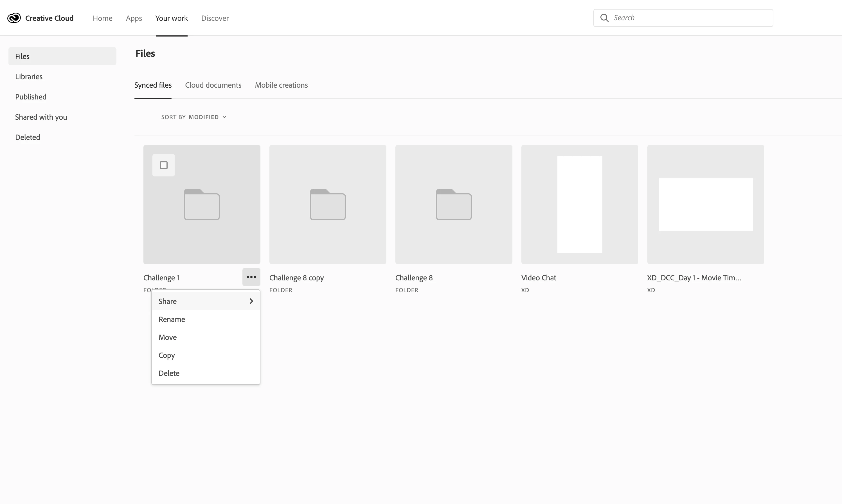Choose Copy from the context menu
The height and width of the screenshot is (504, 842).
pyautogui.click(x=166, y=355)
